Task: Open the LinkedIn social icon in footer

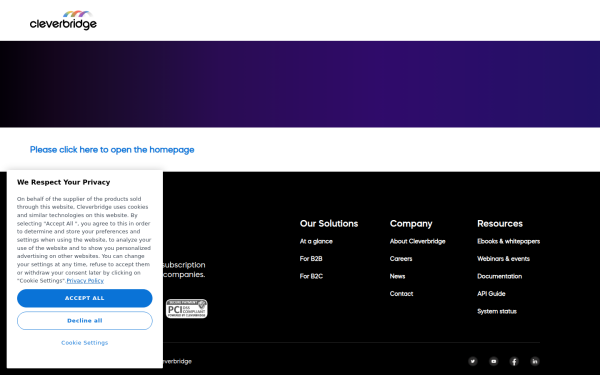Action: [x=535, y=361]
